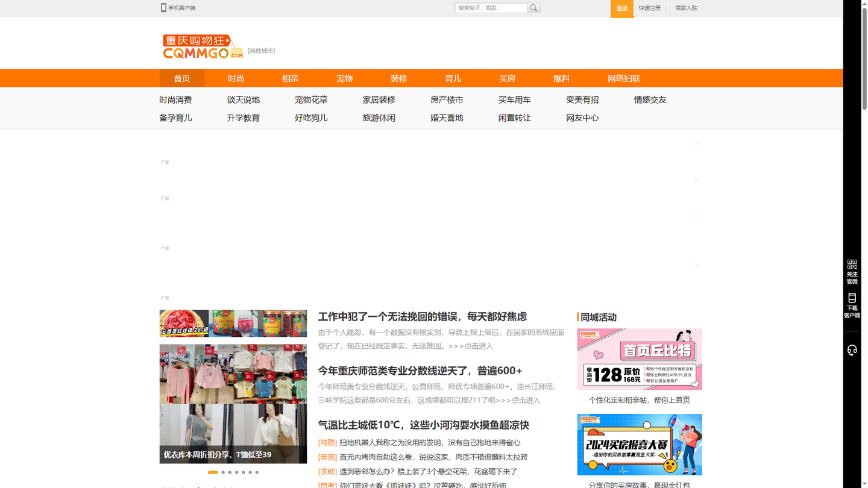
Task: Open the 旅游休闲 forum section
Action: pyautogui.click(x=379, y=118)
